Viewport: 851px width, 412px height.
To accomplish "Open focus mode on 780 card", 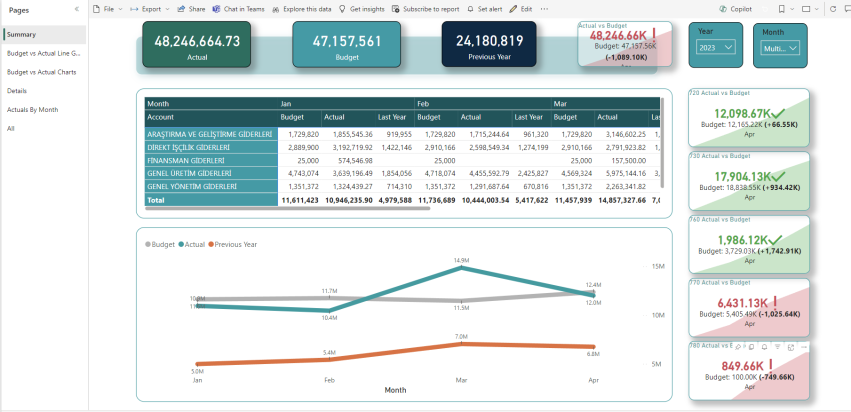I will point(790,346).
